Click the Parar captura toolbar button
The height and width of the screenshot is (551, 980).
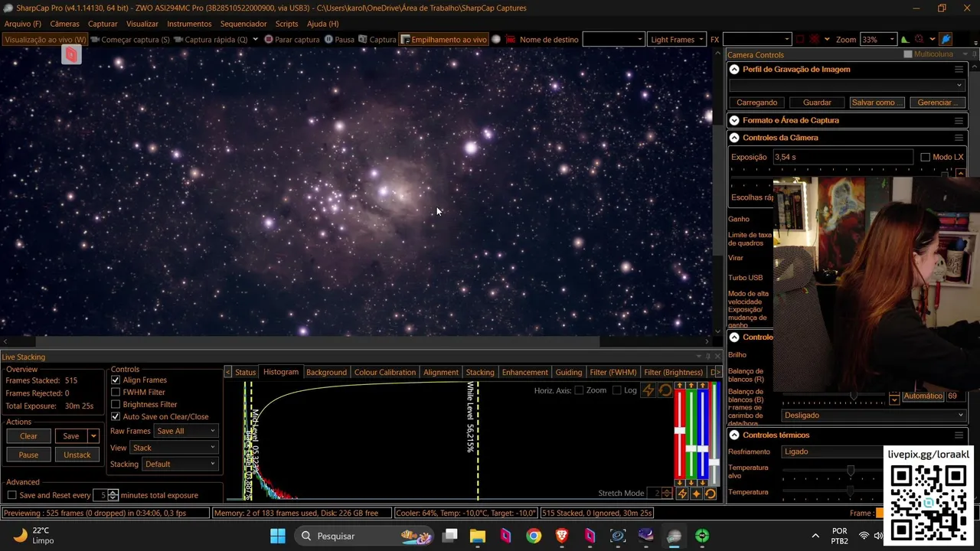(x=292, y=40)
